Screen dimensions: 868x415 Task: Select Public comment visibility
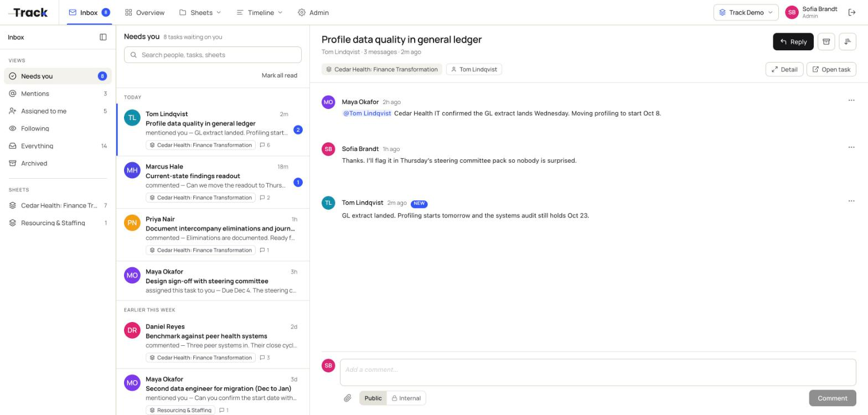click(x=373, y=398)
